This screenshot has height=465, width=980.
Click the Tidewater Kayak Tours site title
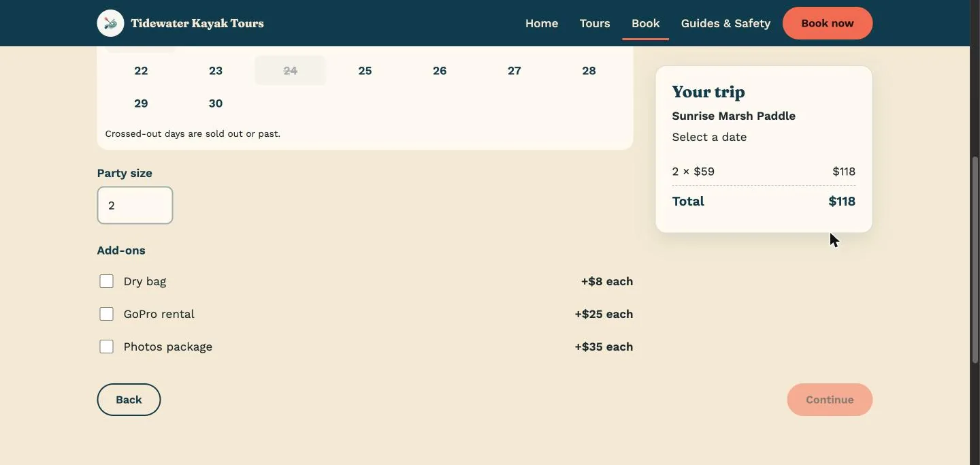tap(197, 23)
